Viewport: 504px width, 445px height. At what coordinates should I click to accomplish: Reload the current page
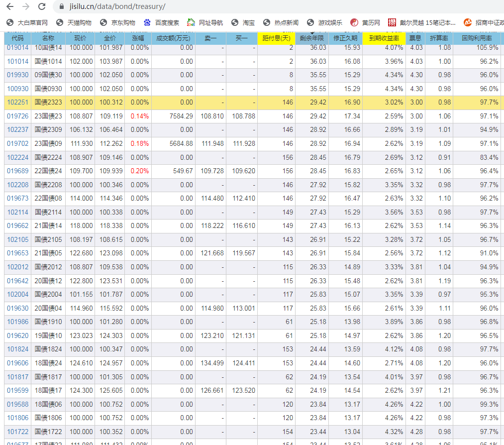click(42, 7)
